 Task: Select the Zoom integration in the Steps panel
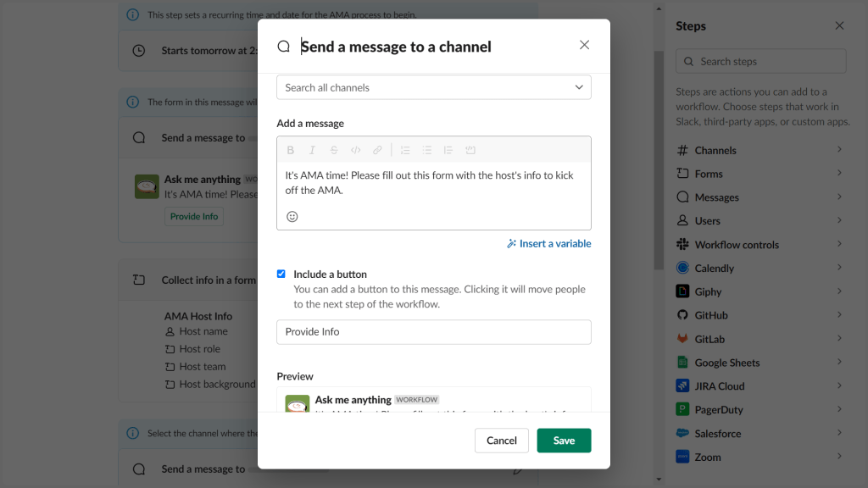(x=760, y=457)
